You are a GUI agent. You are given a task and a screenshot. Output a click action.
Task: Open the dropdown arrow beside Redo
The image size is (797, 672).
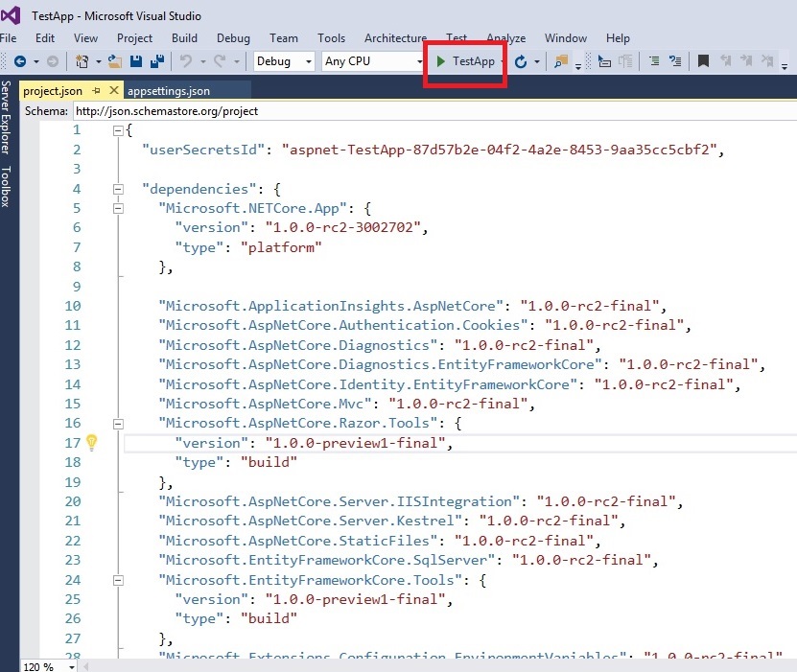tap(236, 62)
